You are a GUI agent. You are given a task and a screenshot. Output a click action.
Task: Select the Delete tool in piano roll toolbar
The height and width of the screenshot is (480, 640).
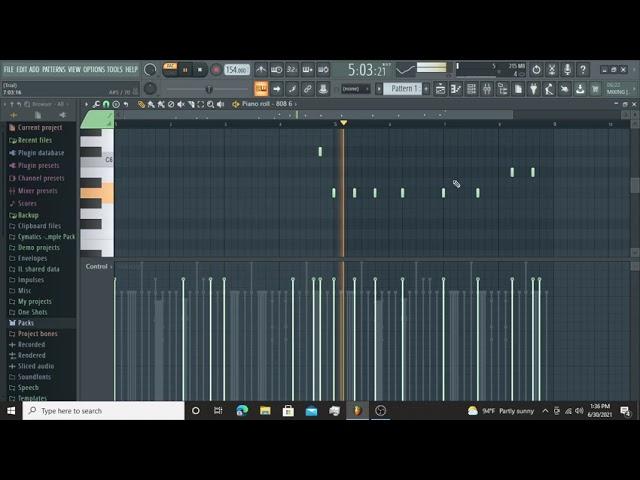tap(171, 104)
